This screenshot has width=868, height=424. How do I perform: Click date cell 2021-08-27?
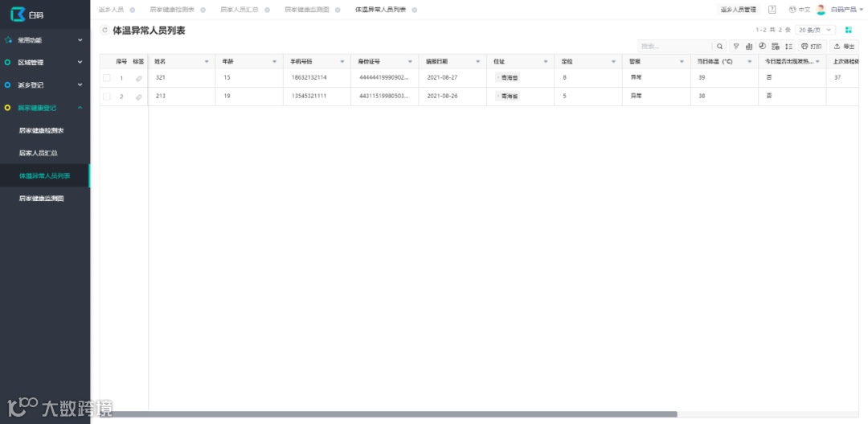pos(442,77)
